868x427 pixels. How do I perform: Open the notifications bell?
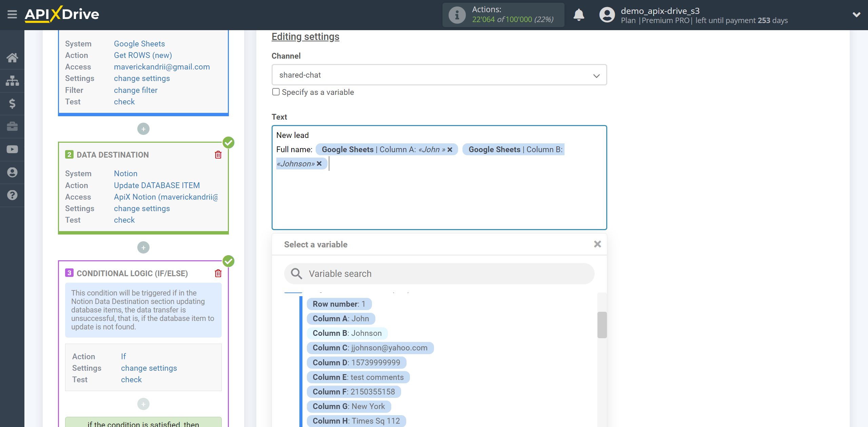[579, 15]
